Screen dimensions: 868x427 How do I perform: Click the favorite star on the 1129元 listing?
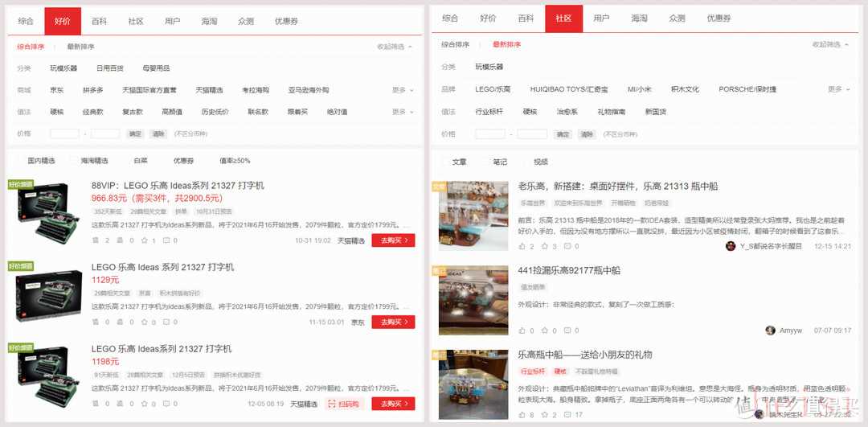pyautogui.click(x=145, y=322)
